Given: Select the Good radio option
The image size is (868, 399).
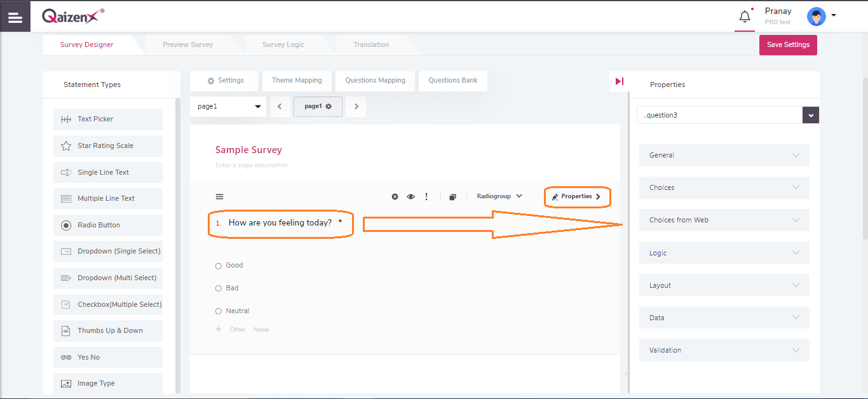Looking at the screenshot, I should click(219, 266).
